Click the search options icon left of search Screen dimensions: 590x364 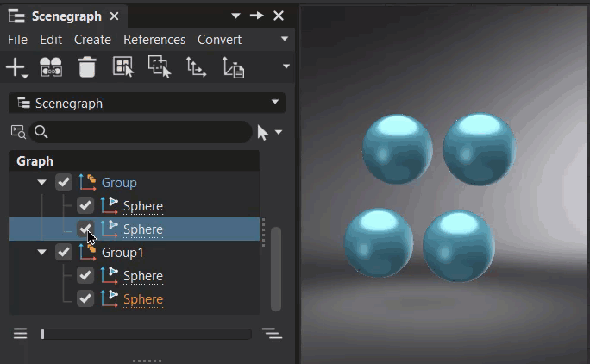click(18, 132)
